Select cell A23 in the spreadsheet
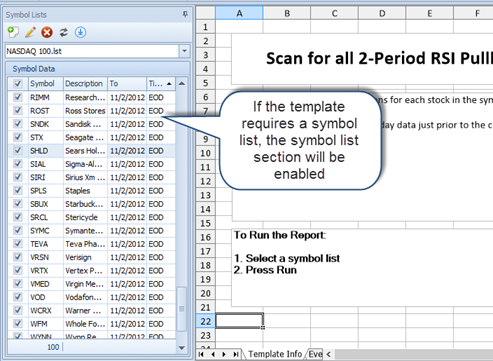This screenshot has width=493, height=361. pos(239,335)
